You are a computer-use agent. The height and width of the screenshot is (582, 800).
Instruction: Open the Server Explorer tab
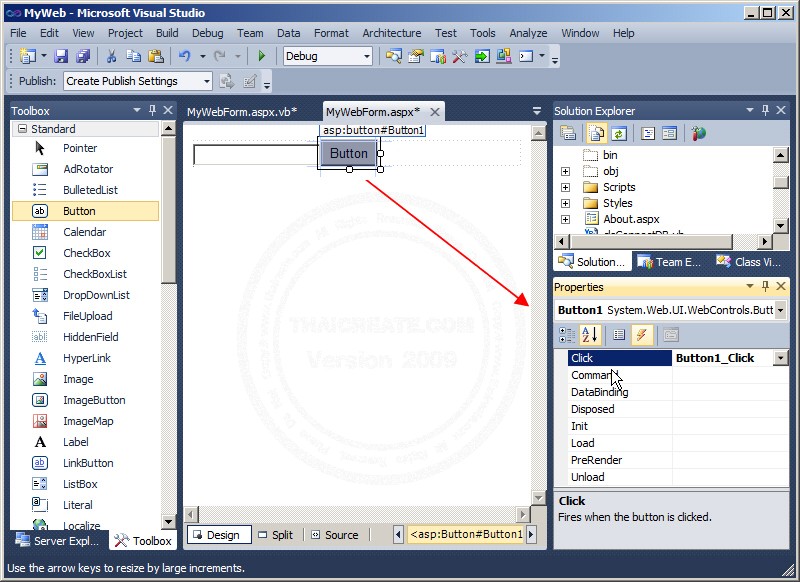(58, 541)
